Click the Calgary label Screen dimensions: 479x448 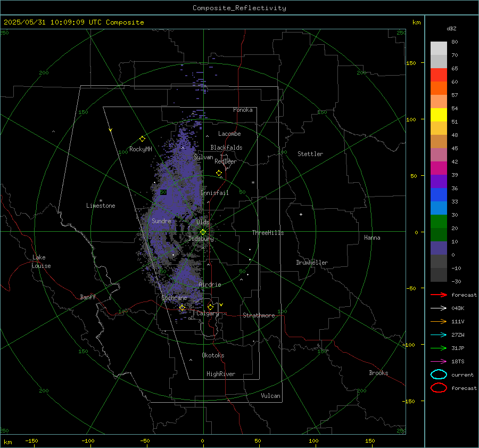pyautogui.click(x=208, y=313)
